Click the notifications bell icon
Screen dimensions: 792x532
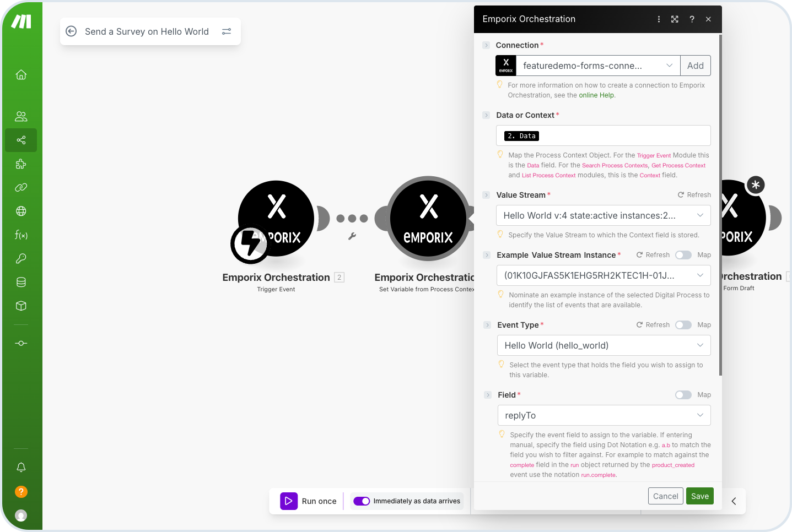coord(21,467)
